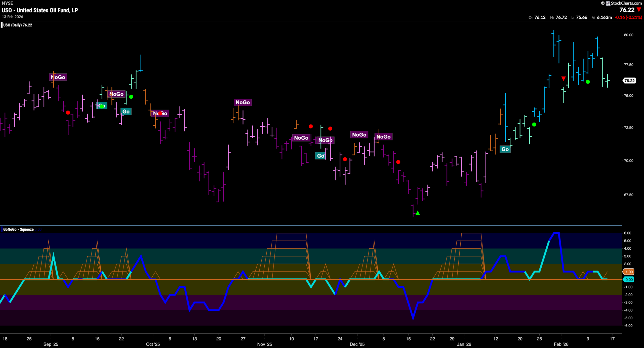The height and width of the screenshot is (348, 644).
Task: Select the NoGo label in early December 2025
Action: [x=359, y=135]
